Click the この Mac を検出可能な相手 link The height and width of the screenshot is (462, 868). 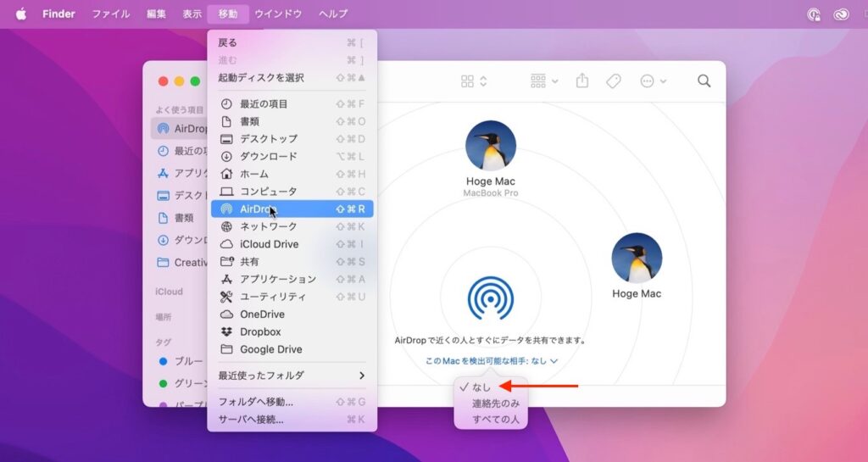click(x=492, y=361)
